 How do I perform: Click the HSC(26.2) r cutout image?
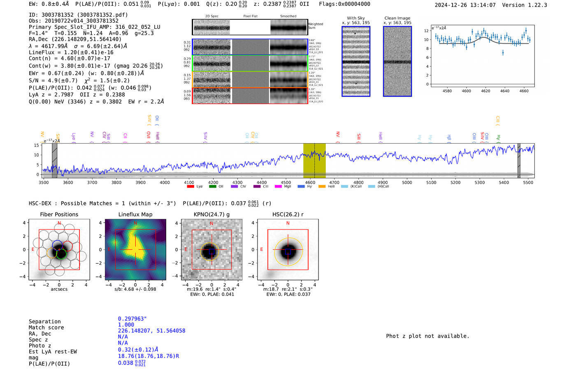[288, 250]
